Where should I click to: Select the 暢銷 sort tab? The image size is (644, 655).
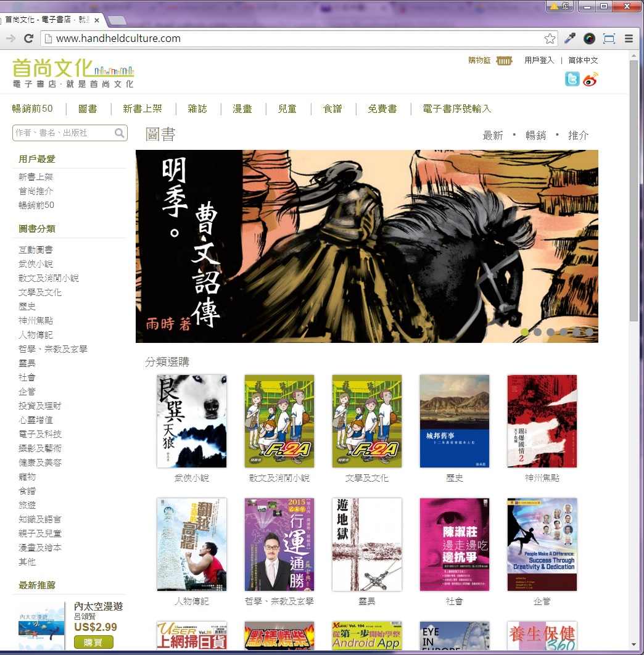click(x=536, y=135)
